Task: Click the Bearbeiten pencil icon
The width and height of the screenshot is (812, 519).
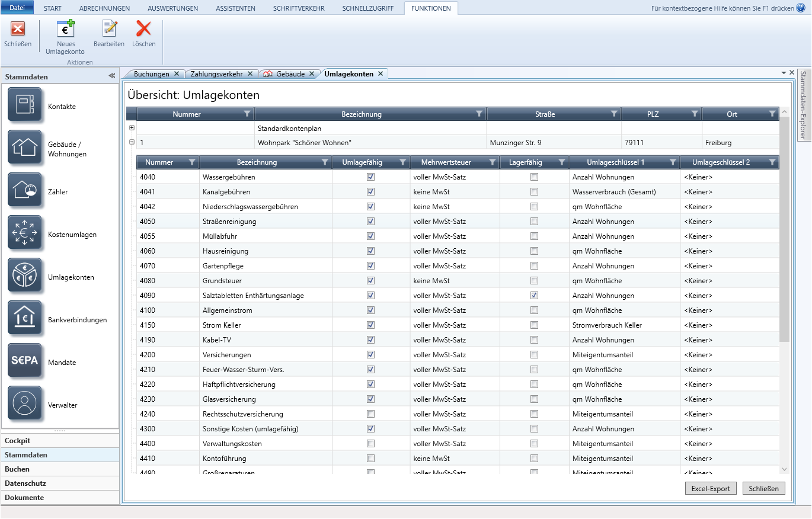Action: click(x=109, y=28)
